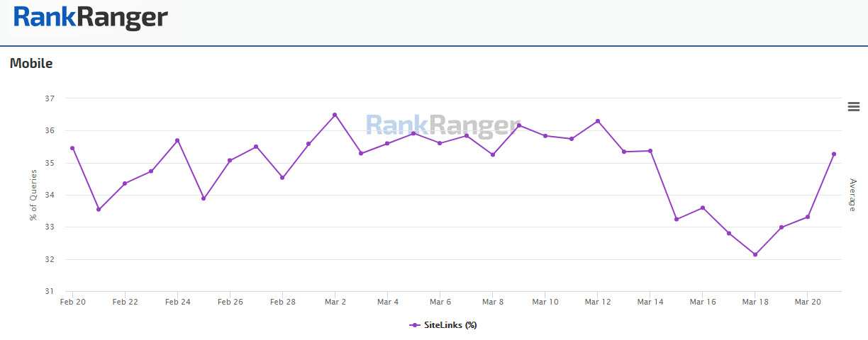
Task: Click the RankRanger logo in header
Action: (91, 18)
